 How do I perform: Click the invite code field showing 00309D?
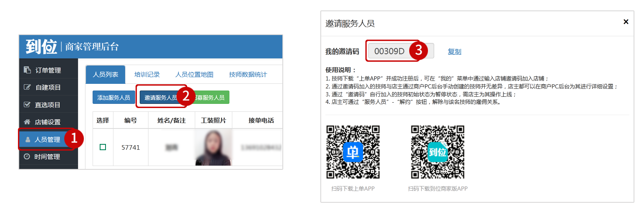click(389, 51)
